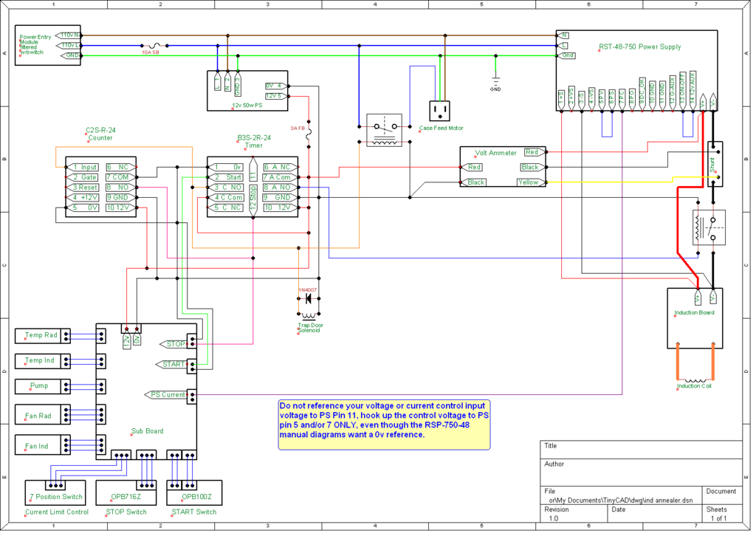The width and height of the screenshot is (756, 536).
Task: Click the 7 A Com pin on Timer
Action: point(280,177)
